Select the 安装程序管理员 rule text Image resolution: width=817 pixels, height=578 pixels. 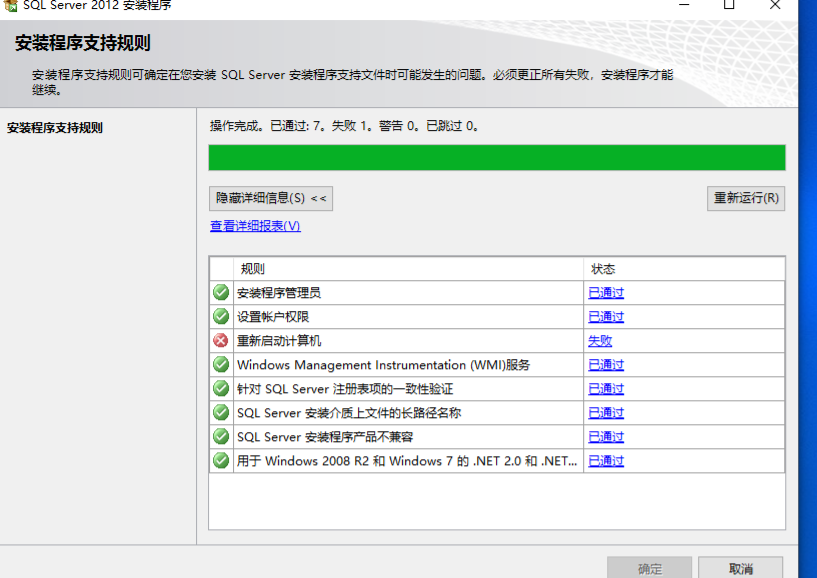279,293
